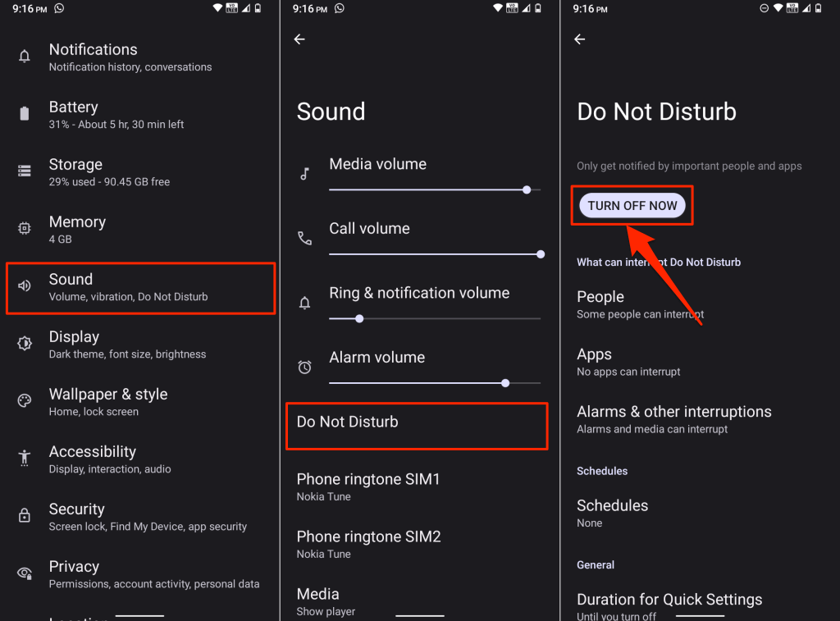Tap the Notifications bell icon
840x621 pixels.
(25, 57)
